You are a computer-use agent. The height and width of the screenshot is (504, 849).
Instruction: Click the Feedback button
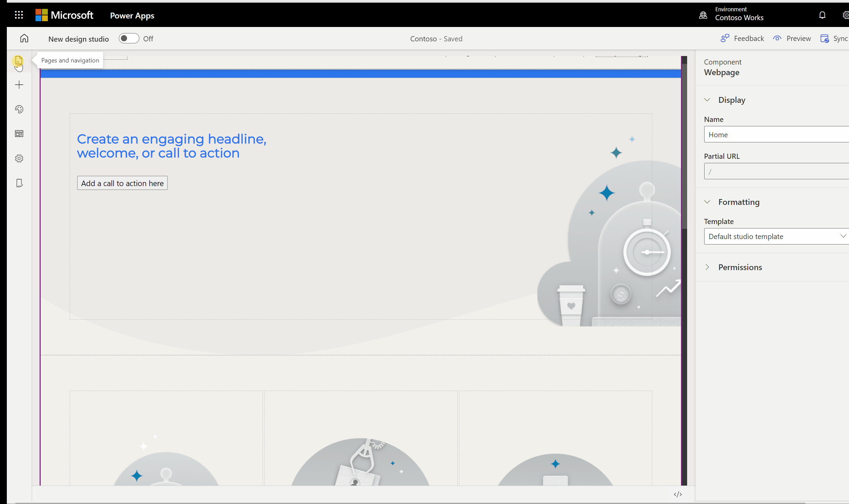click(742, 38)
